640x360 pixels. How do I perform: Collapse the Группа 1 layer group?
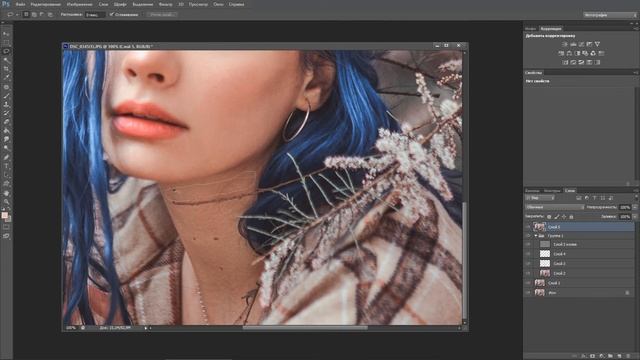tap(536, 236)
